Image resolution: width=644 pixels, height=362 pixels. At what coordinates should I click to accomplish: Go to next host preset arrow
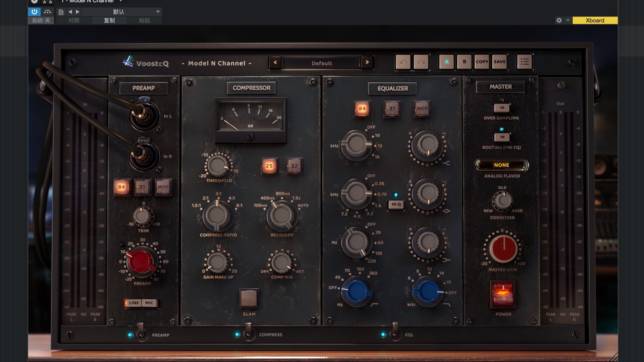point(78,12)
